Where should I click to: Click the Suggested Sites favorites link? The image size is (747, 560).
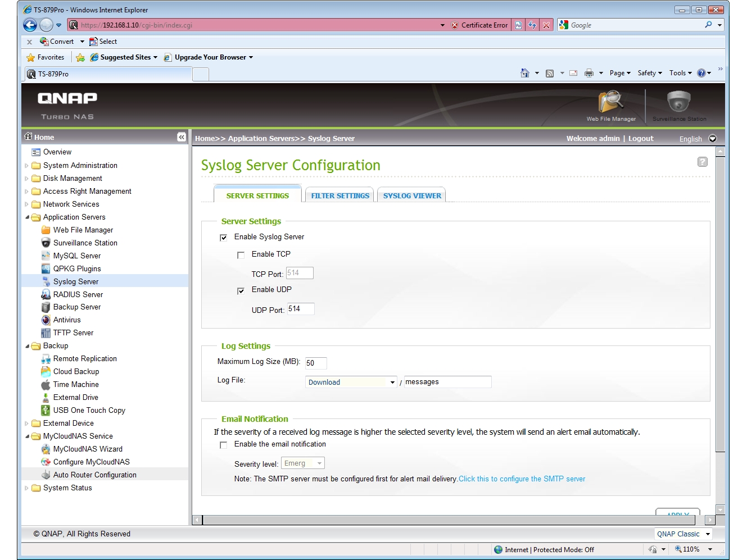pyautogui.click(x=124, y=57)
